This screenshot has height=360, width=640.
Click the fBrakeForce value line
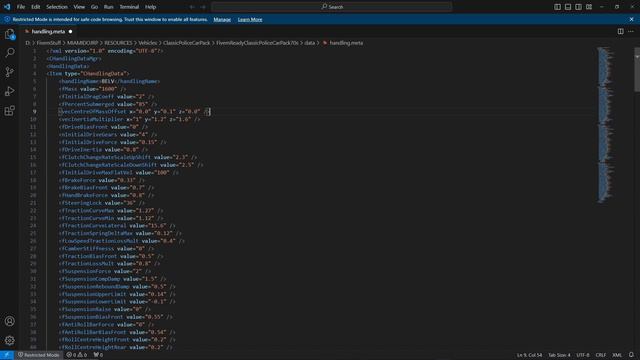102,180
